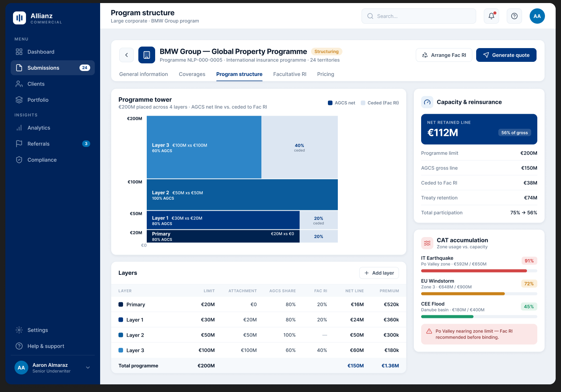The height and width of the screenshot is (392, 561).
Task: Open Submissions in the sidebar menu
Action: point(53,68)
